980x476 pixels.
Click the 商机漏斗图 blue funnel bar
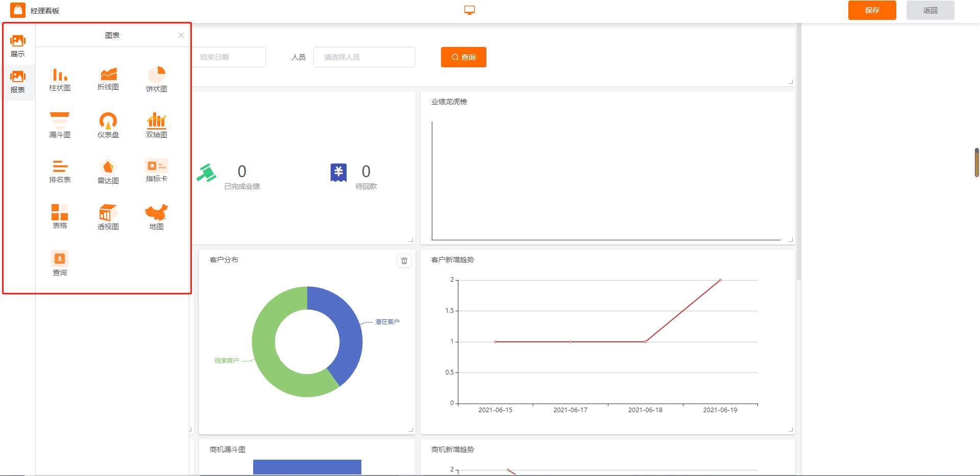click(x=307, y=467)
